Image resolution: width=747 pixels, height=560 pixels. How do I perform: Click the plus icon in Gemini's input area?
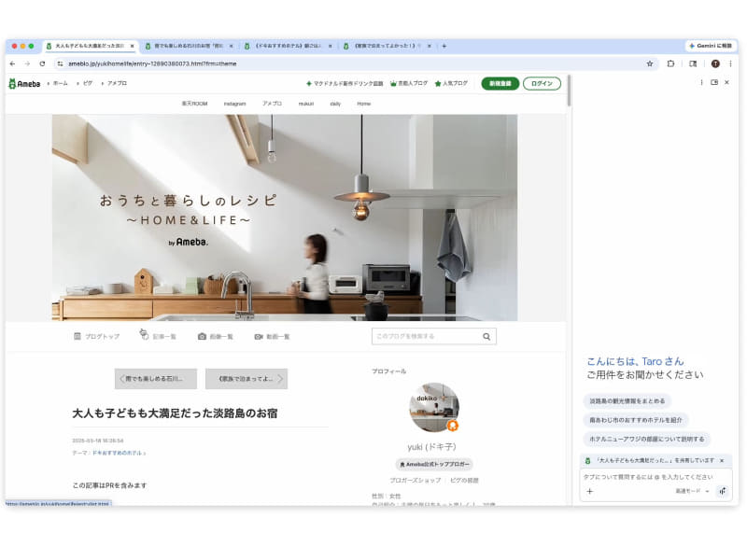tap(590, 491)
